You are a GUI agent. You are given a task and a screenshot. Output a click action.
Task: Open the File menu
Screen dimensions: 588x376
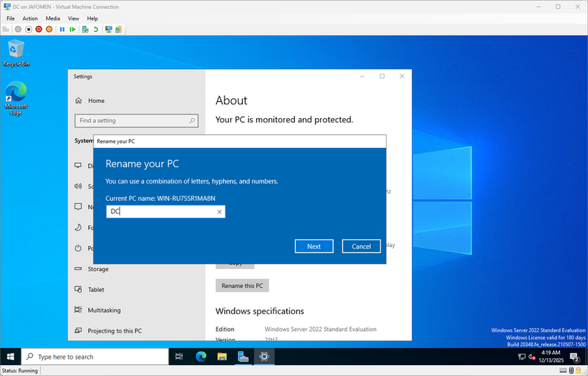point(10,18)
